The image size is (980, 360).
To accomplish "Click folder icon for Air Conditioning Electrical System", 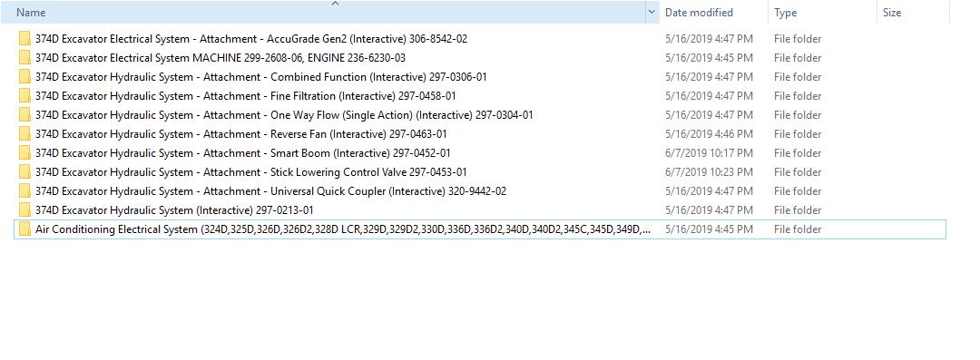I will click(x=25, y=229).
